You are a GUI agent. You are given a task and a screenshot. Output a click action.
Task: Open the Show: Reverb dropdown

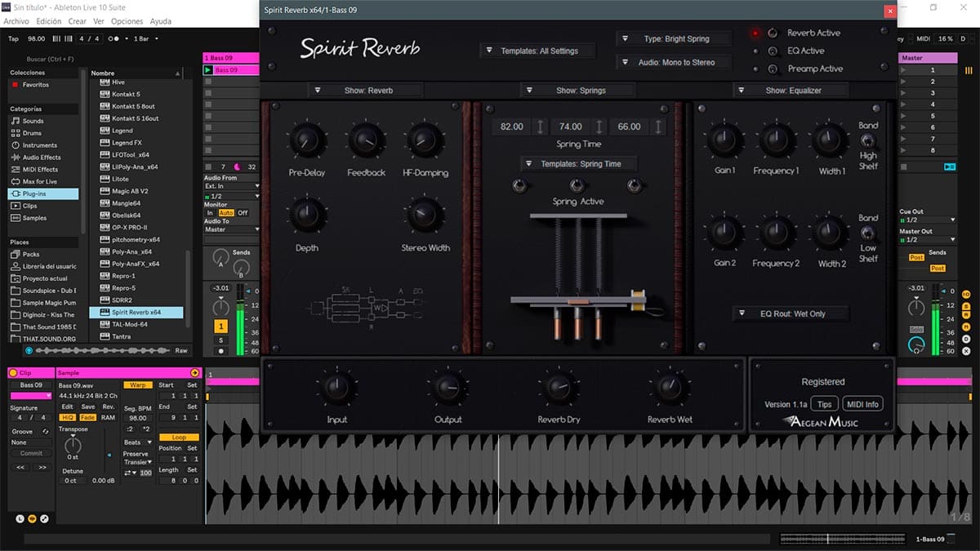[x=367, y=90]
